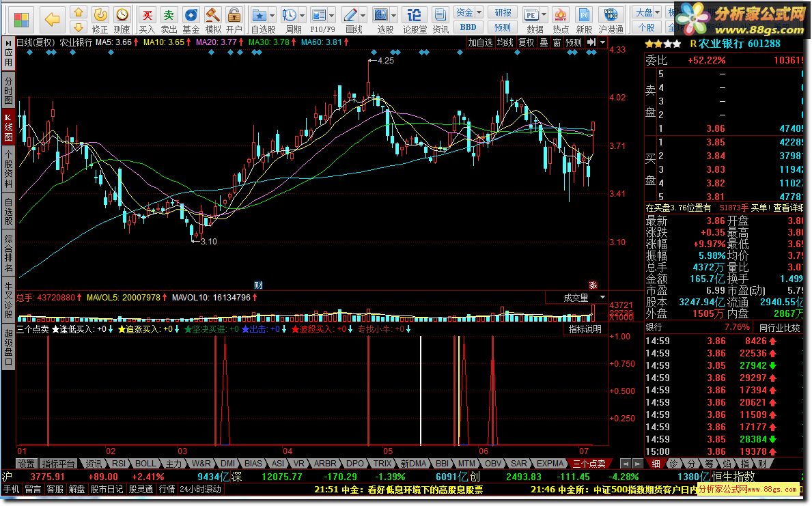Click the 设置 settings button below the chart
812x506 pixels.
[x=26, y=464]
